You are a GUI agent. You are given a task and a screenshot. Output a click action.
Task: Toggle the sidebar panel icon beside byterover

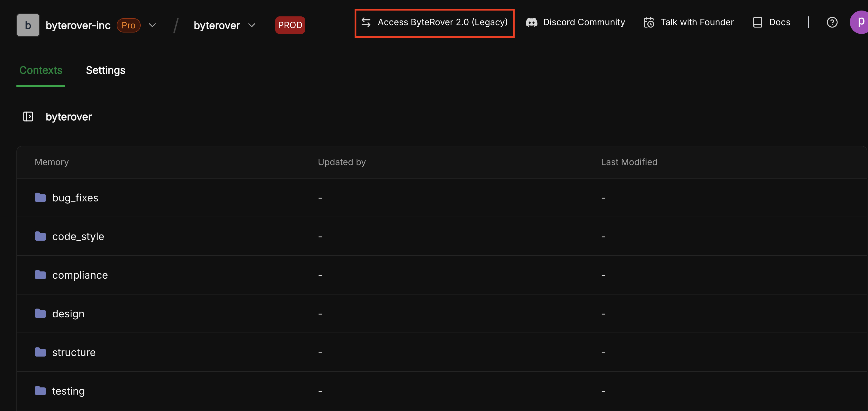coord(28,117)
